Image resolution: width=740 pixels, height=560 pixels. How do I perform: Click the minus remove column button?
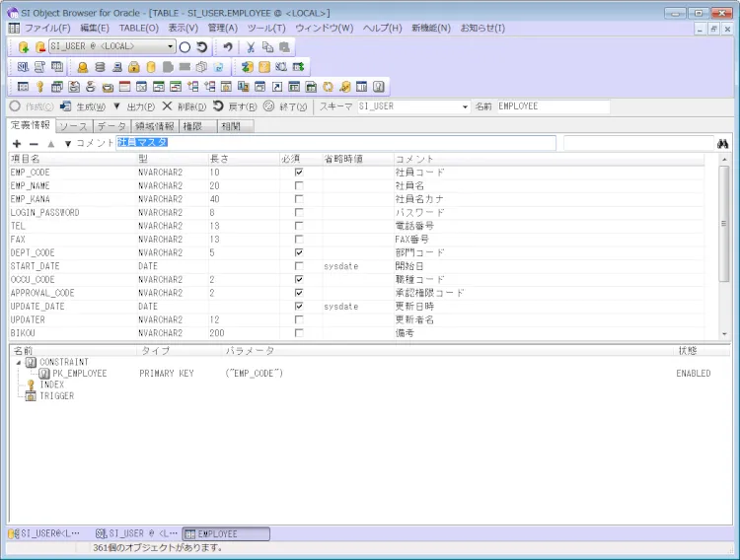pos(34,143)
